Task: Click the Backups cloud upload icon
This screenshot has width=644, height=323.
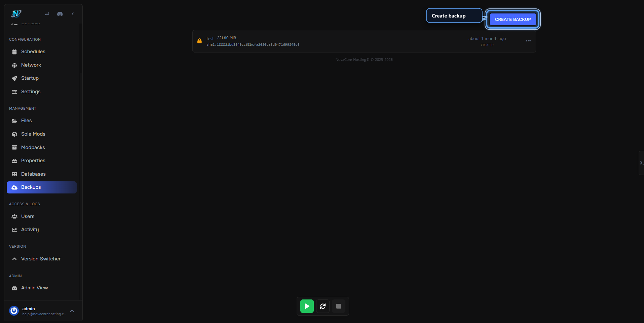Action: point(14,187)
